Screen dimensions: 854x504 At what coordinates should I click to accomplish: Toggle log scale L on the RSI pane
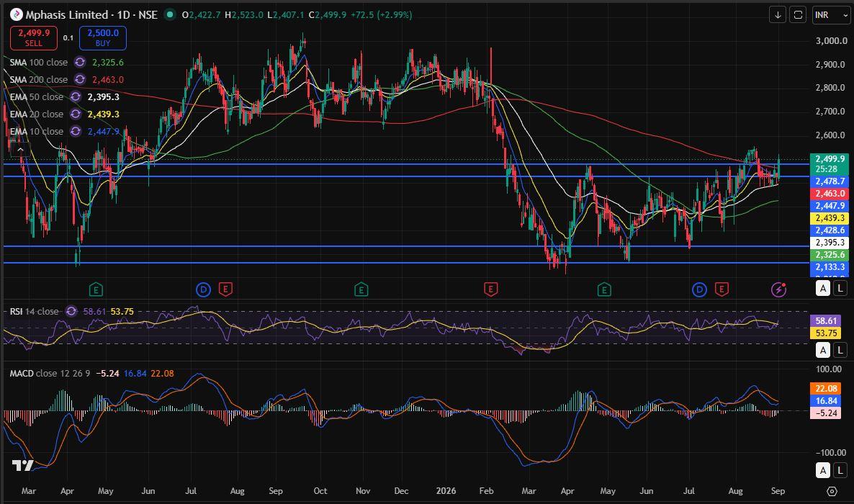[840, 350]
